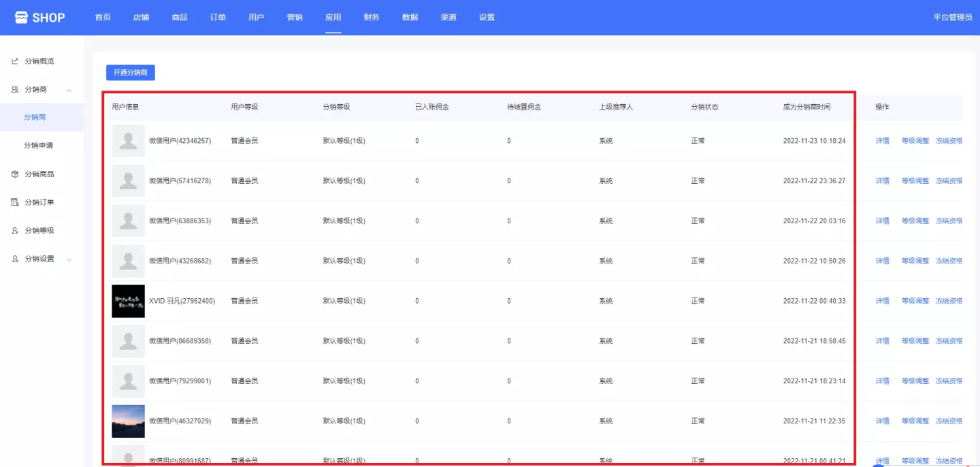Click the 平台管理员 account label

[x=953, y=18]
